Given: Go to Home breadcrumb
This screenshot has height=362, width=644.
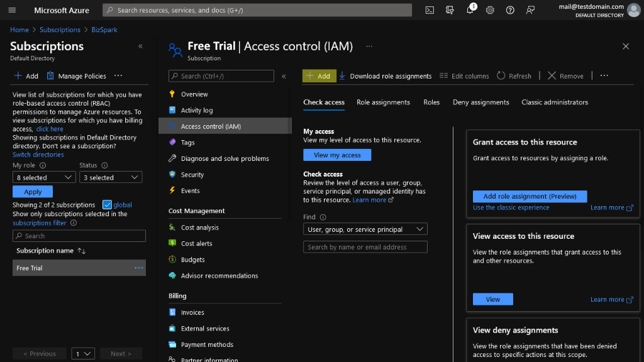Looking at the screenshot, I should 19,30.
